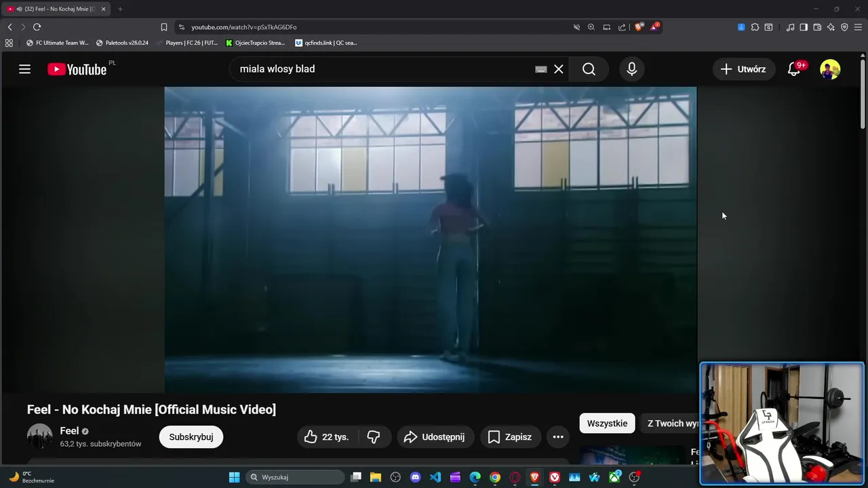Screen dimensions: 868x488
Task: Reload the current page
Action: click(37, 27)
